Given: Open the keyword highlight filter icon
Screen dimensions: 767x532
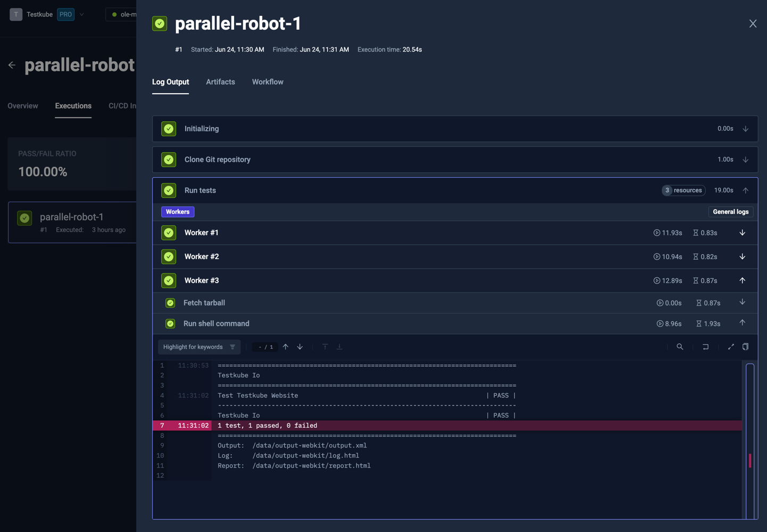Looking at the screenshot, I should (232, 346).
